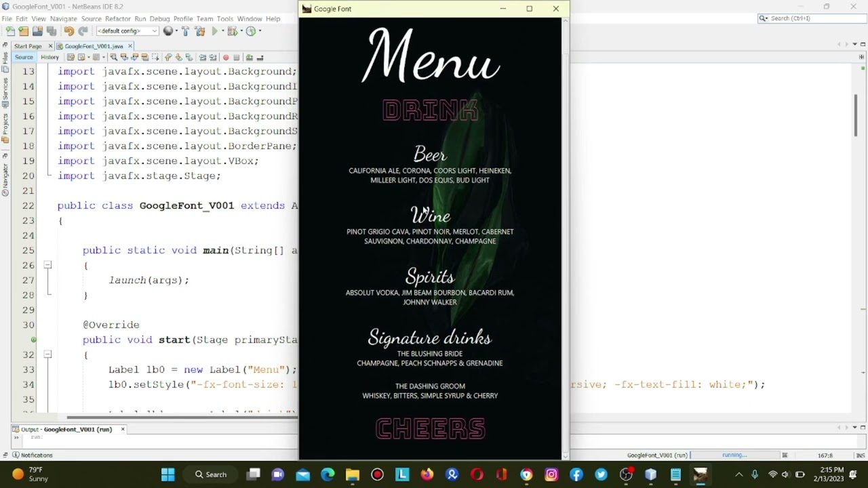This screenshot has height=488, width=868.
Task: Select the Source view button
Action: pyautogui.click(x=24, y=58)
